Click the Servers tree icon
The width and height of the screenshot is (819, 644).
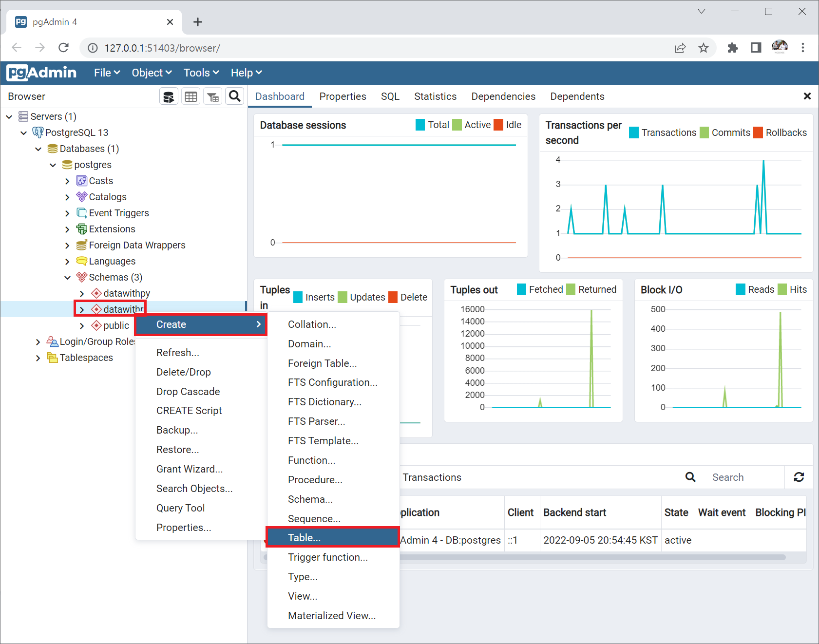[23, 116]
